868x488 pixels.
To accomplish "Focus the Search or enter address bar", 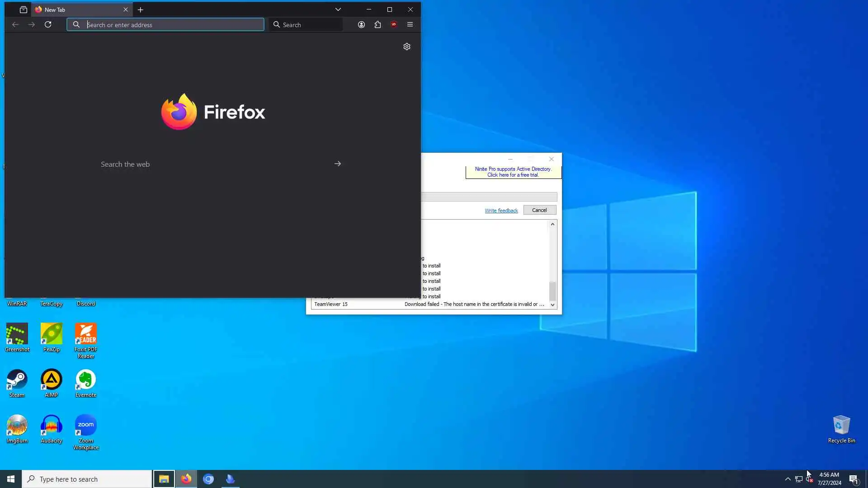I will (x=172, y=25).
